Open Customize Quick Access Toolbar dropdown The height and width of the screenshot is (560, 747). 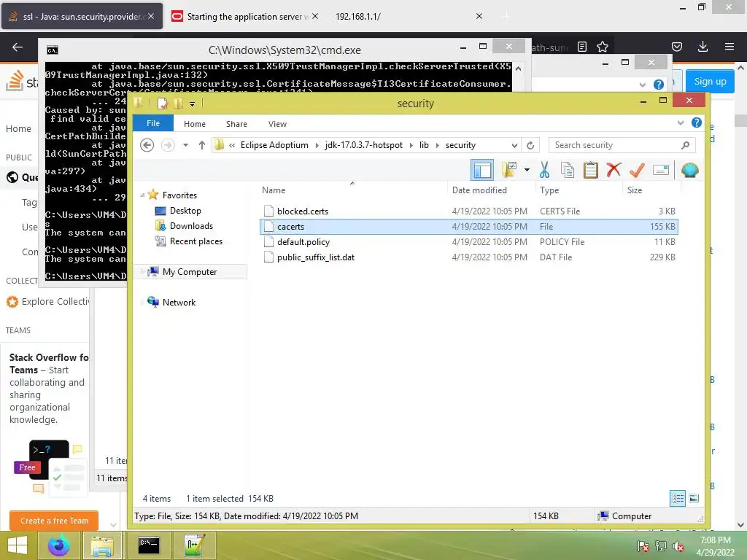pos(192,104)
